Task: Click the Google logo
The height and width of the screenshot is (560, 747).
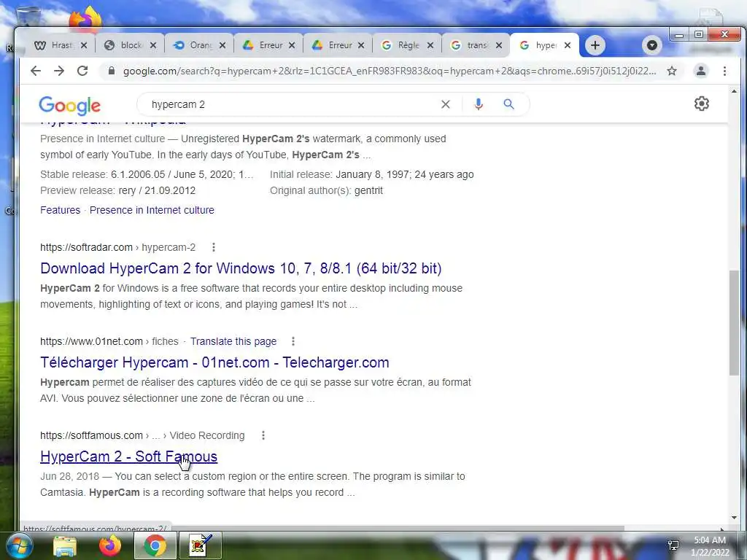Action: [x=69, y=105]
